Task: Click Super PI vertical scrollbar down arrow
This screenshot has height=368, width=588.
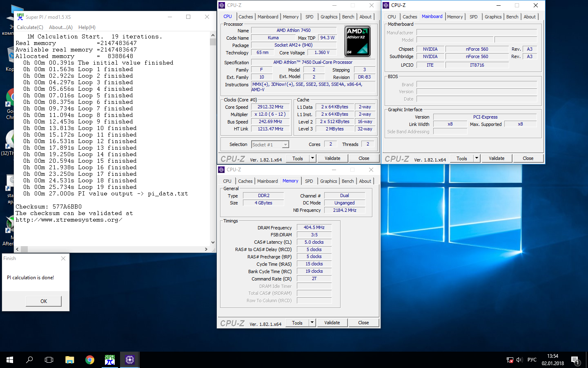Action: 213,242
